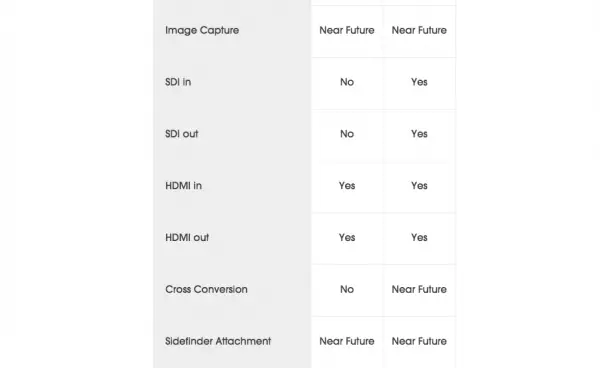The height and width of the screenshot is (368, 600).
Task: Click the HDMI out row label
Action: (187, 238)
